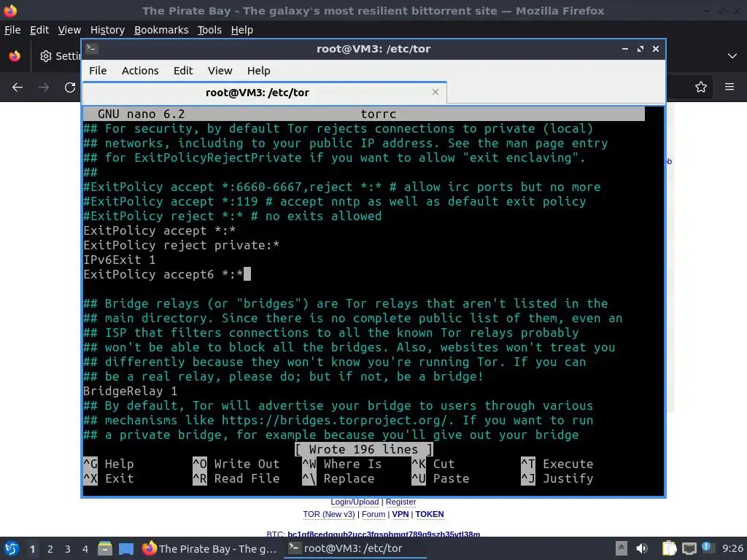Click the 'ExitPolicy accept *:*' line
Viewport: 747px width, 560px height.
point(160,230)
